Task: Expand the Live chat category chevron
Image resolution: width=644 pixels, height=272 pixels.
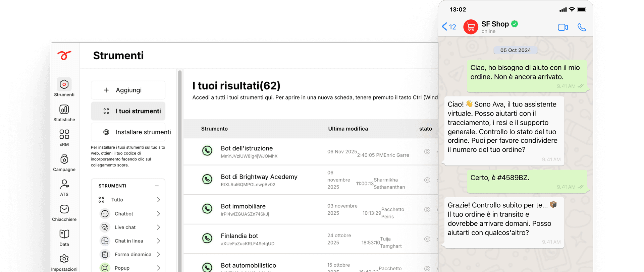Action: click(158, 227)
